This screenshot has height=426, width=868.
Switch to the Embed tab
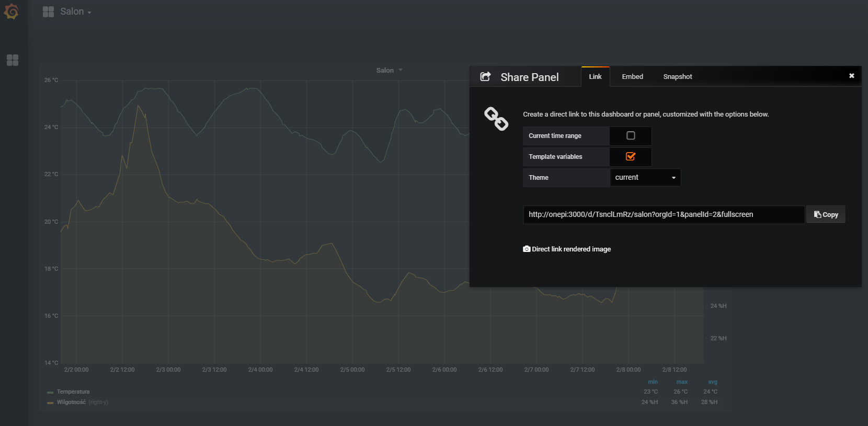(632, 77)
